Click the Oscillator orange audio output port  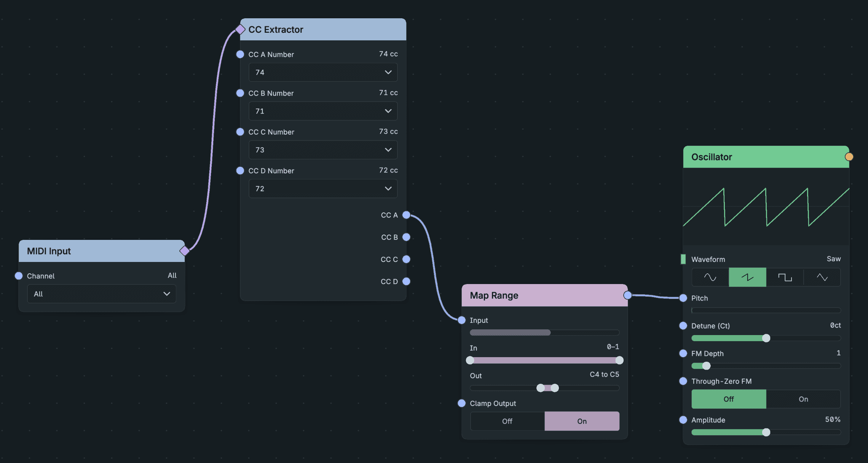[849, 157]
